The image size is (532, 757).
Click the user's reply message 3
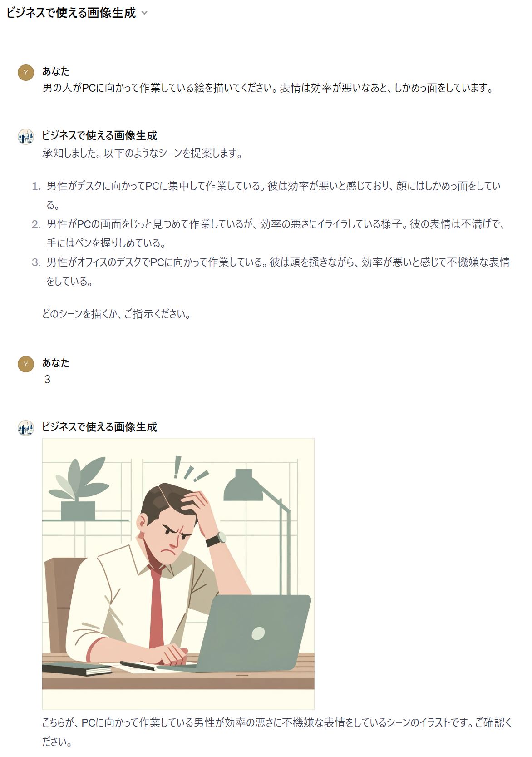[47, 380]
